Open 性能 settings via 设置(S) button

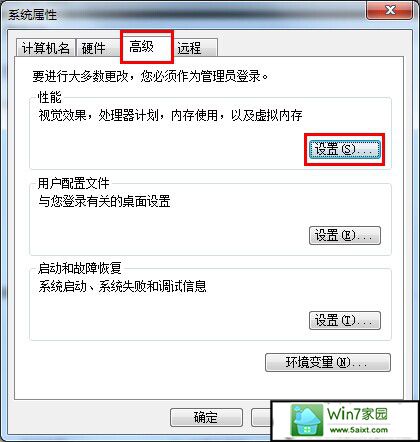[x=345, y=149]
